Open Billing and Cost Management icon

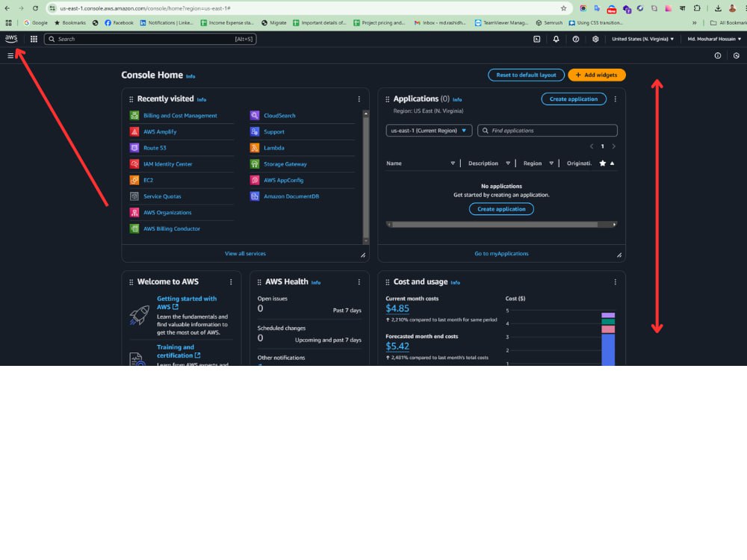(x=134, y=115)
